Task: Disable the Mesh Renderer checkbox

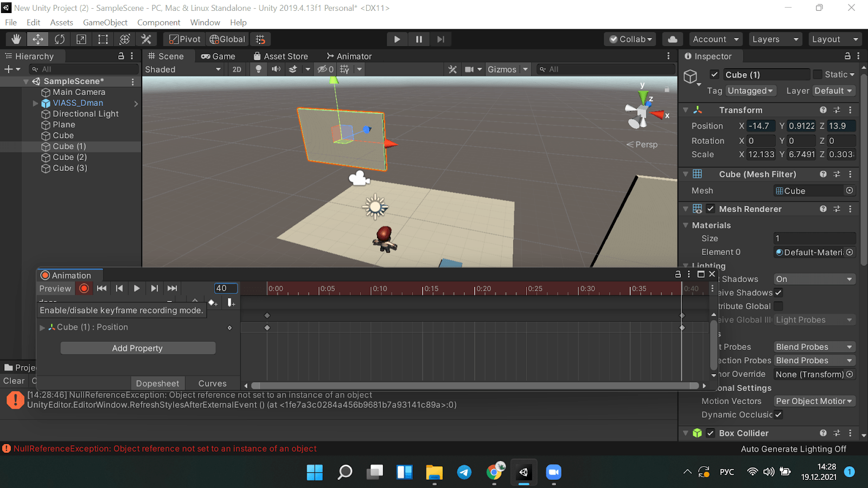Action: click(711, 209)
